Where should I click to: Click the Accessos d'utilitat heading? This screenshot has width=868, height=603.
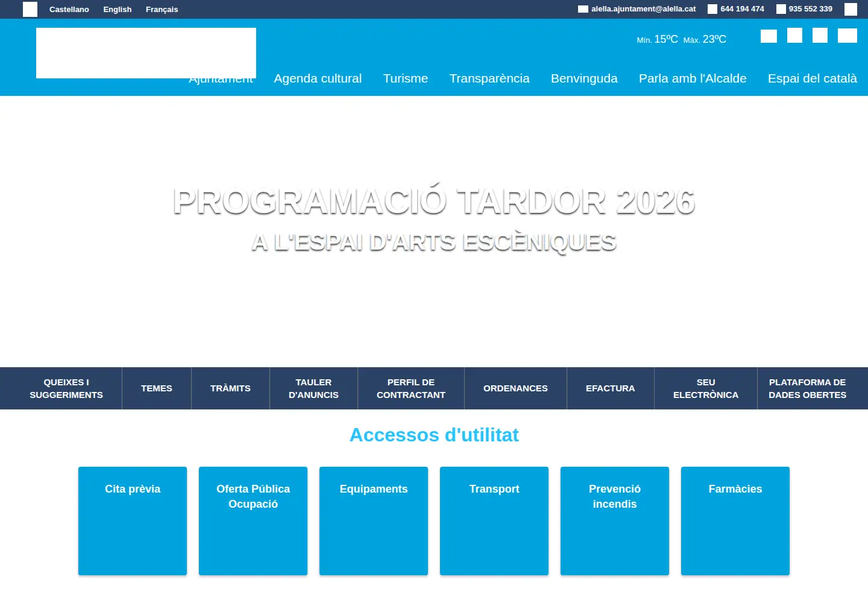point(434,435)
